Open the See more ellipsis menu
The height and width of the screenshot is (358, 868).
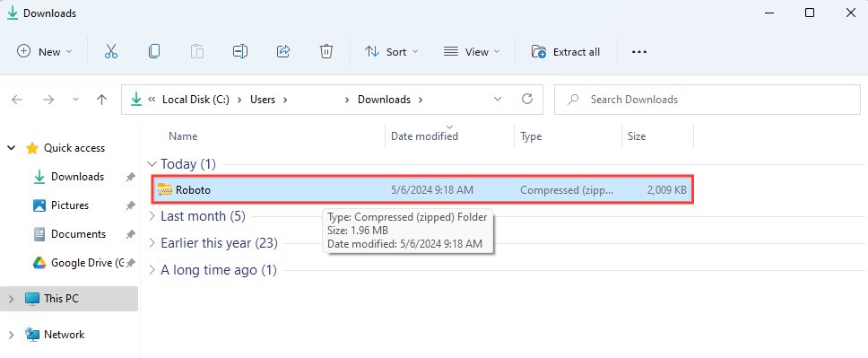[x=639, y=51]
